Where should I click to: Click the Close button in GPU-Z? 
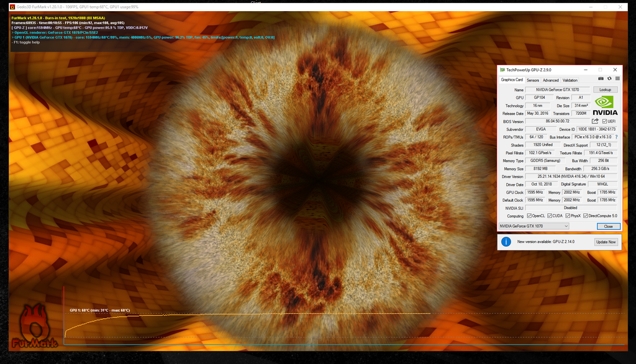coord(608,227)
